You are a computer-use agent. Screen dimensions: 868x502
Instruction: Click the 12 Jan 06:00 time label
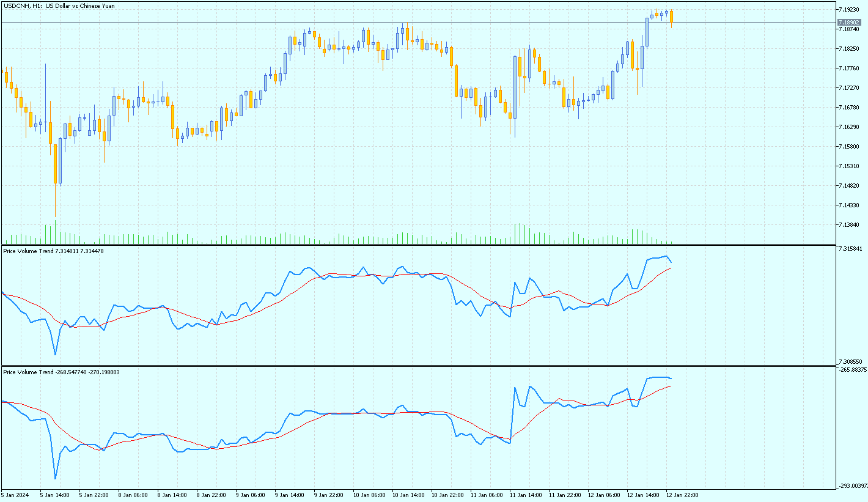click(604, 495)
